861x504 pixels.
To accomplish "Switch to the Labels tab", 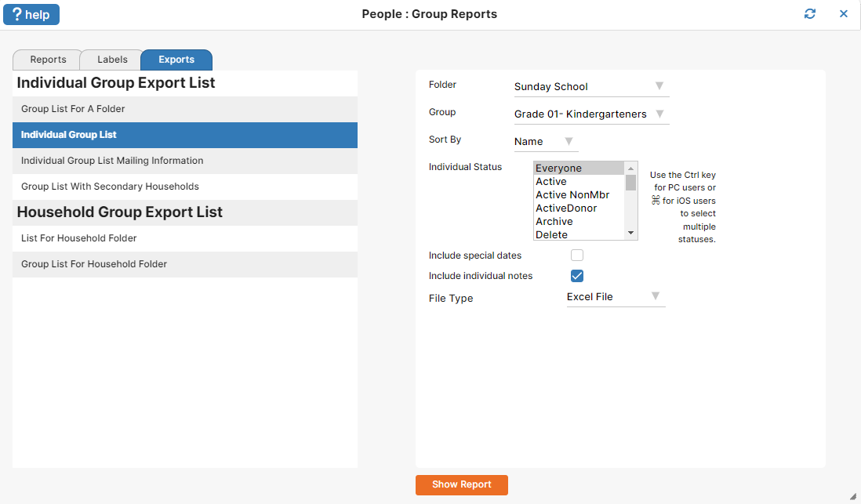I will pos(112,60).
